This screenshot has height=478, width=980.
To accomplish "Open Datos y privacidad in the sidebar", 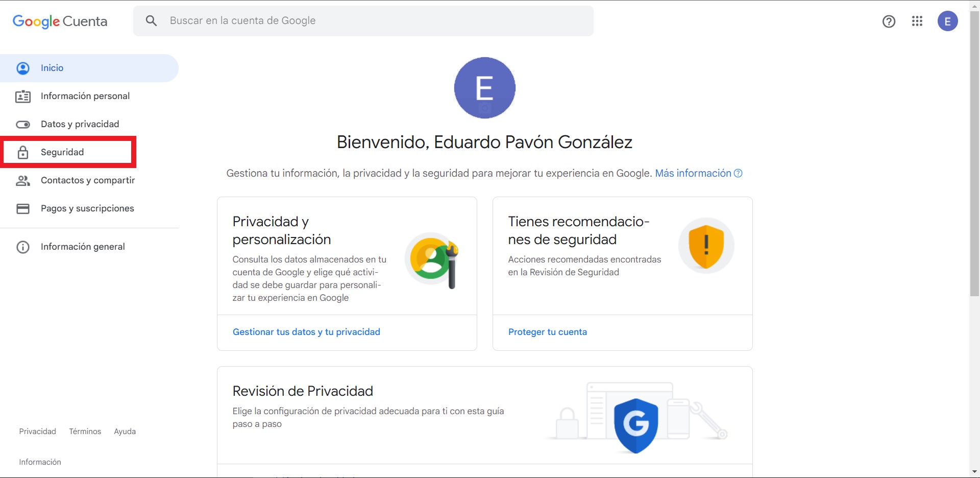I will coord(89,124).
